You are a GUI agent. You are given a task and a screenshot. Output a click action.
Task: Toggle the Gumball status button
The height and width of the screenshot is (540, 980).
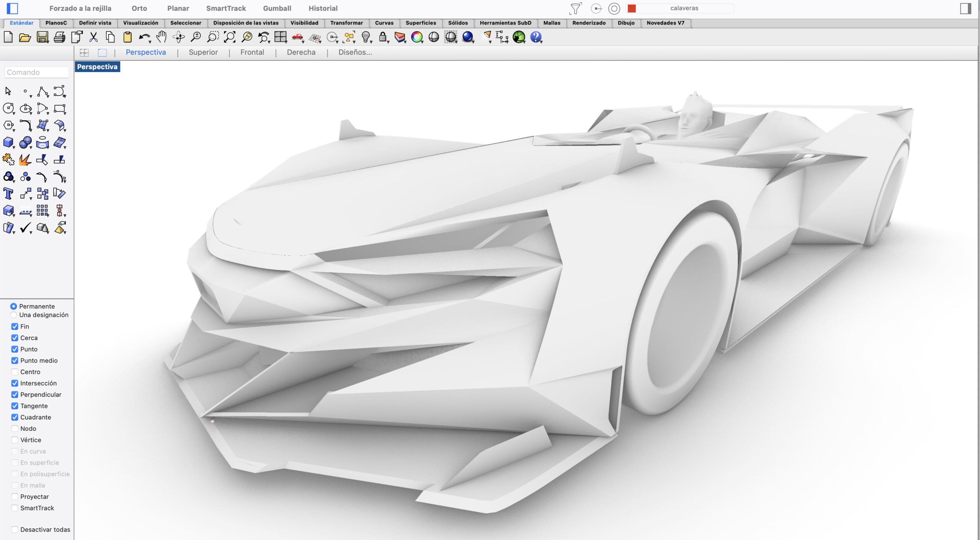point(277,8)
